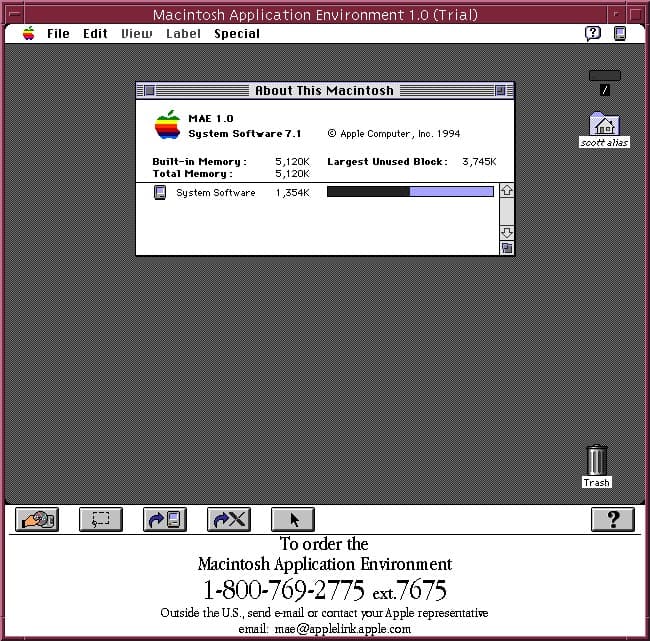Click the "Macintosh Application Environment" order text

pyautogui.click(x=325, y=564)
